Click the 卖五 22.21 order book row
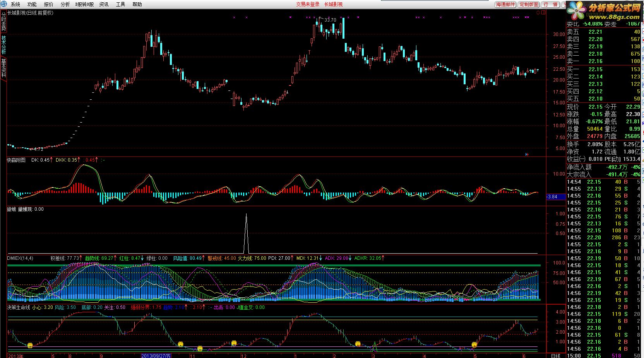Viewport: 644px width, 358px height. 603,32
